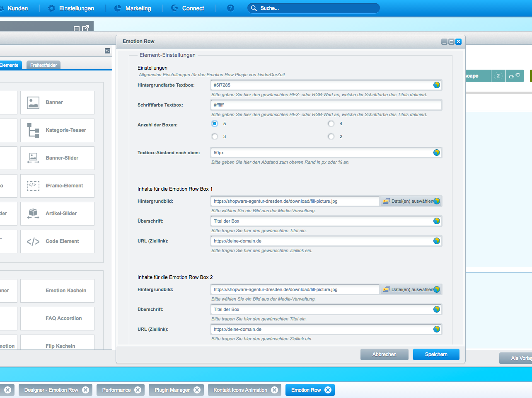
Task: Maximize the Emotion Row dialog
Action: (451, 42)
